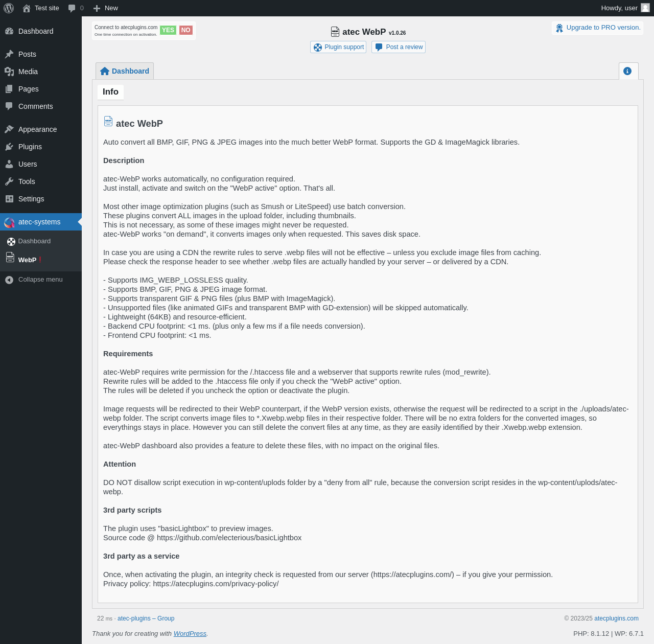Open Plugins menu item
The height and width of the screenshot is (644, 654).
(x=41, y=147)
